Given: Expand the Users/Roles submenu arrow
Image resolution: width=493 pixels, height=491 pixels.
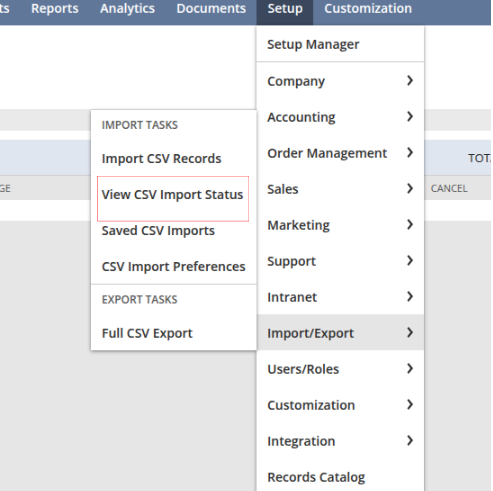Looking at the screenshot, I should coord(410,368).
